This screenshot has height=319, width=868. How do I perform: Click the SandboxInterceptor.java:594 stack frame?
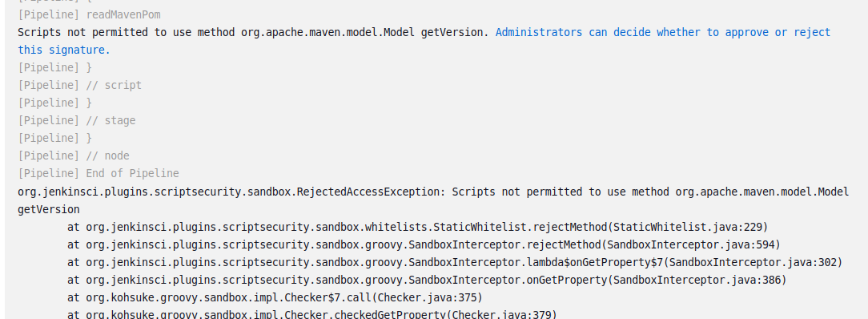424,244
